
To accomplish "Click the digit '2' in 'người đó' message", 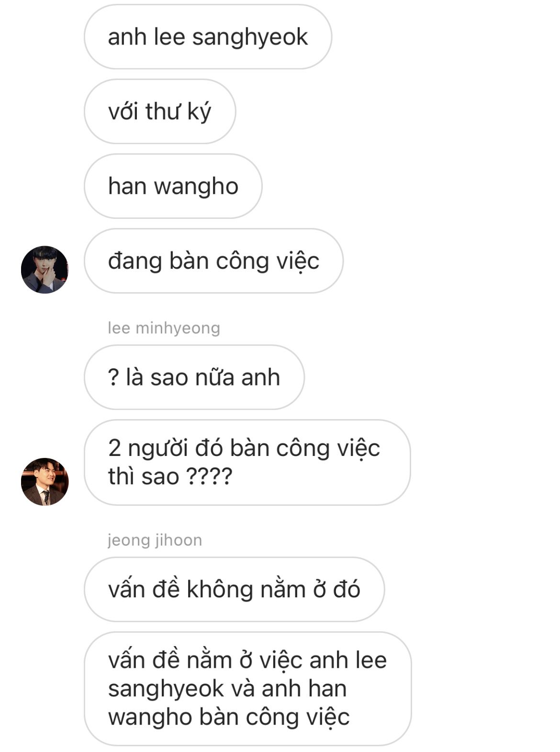I will point(114,448).
